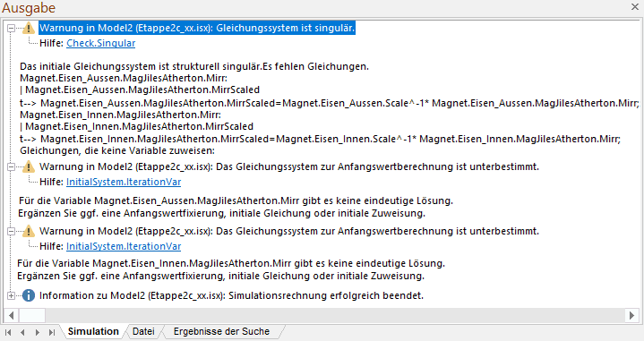Jump to first tab with navigation arrow

(8, 332)
